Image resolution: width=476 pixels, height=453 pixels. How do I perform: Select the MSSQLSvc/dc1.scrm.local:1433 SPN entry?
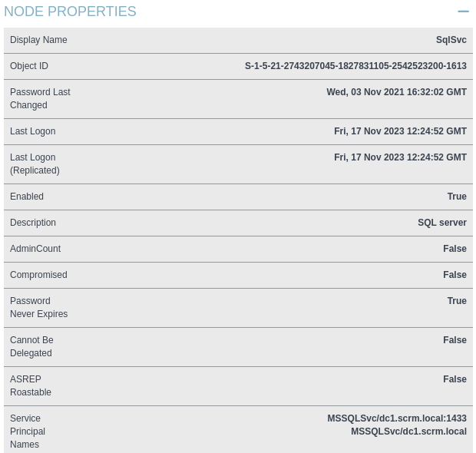(396, 418)
